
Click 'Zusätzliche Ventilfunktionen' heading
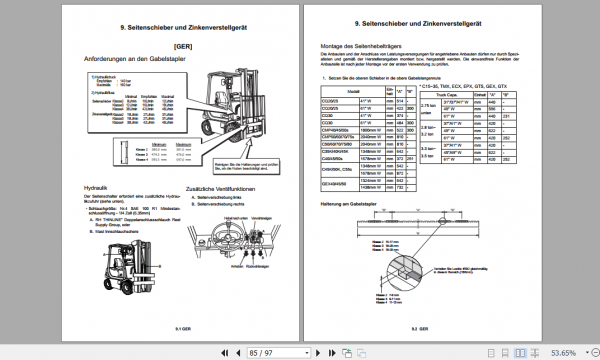click(220, 189)
